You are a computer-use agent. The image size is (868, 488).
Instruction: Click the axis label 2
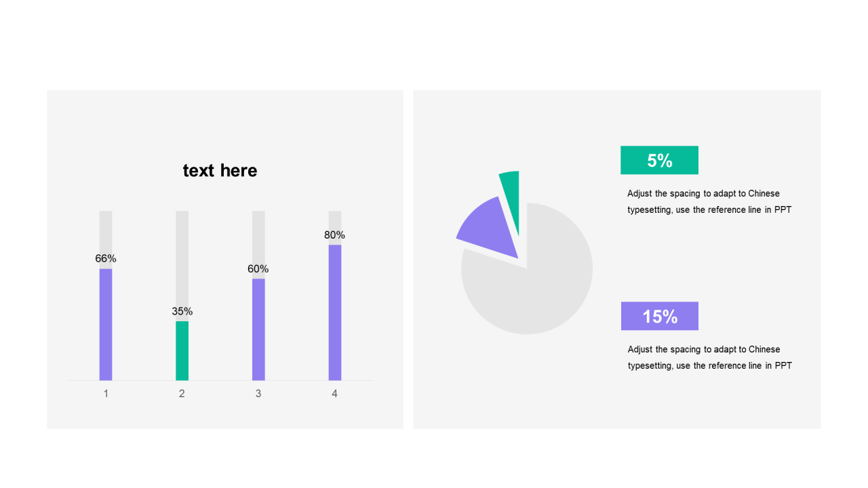(x=182, y=394)
